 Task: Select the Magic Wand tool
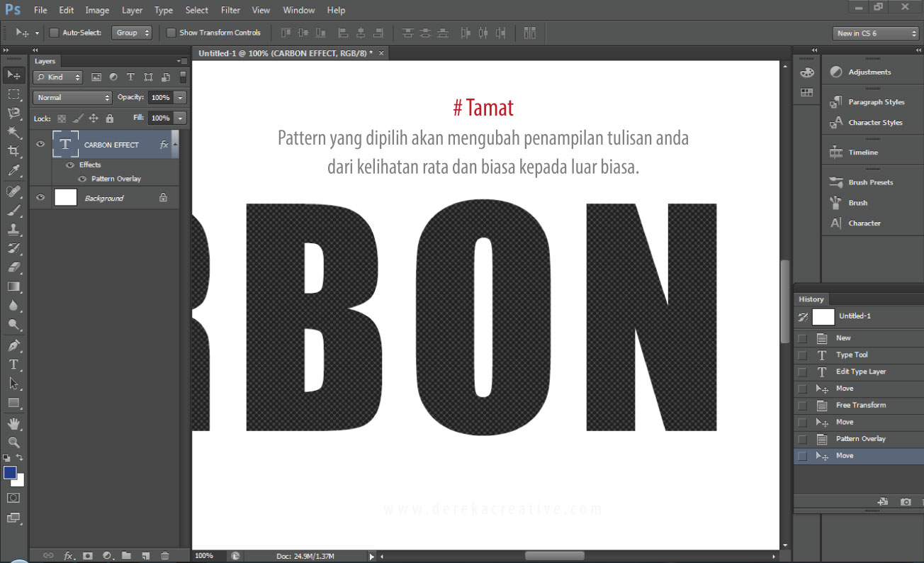(13, 132)
